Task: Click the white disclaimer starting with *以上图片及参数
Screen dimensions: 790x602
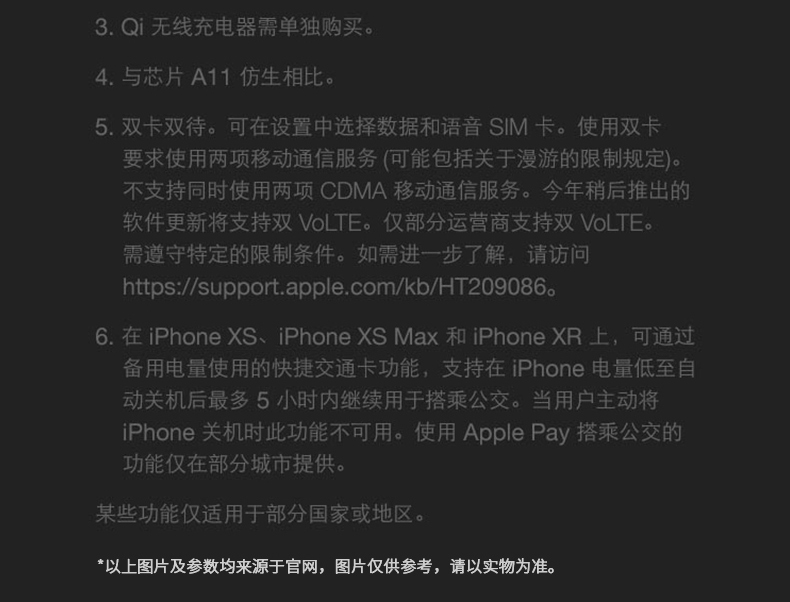Action: 327,566
